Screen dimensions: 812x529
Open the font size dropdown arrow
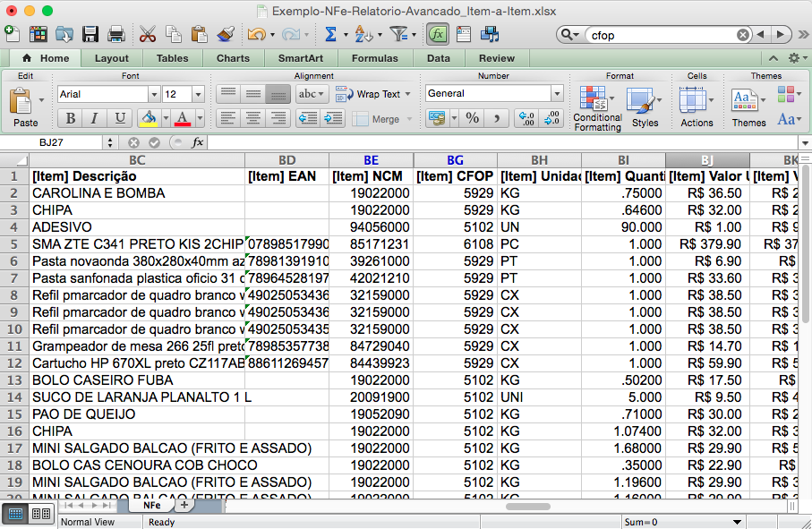coord(198,94)
